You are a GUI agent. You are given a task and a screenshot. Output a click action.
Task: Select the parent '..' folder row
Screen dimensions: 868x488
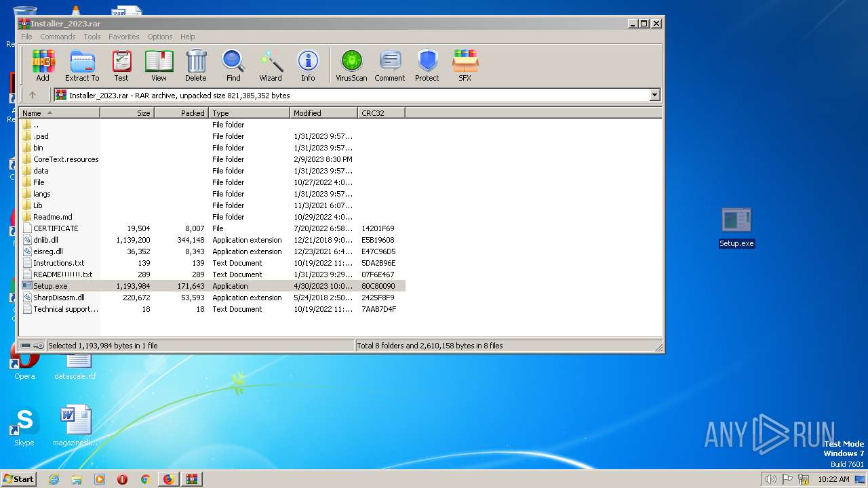[x=212, y=125]
